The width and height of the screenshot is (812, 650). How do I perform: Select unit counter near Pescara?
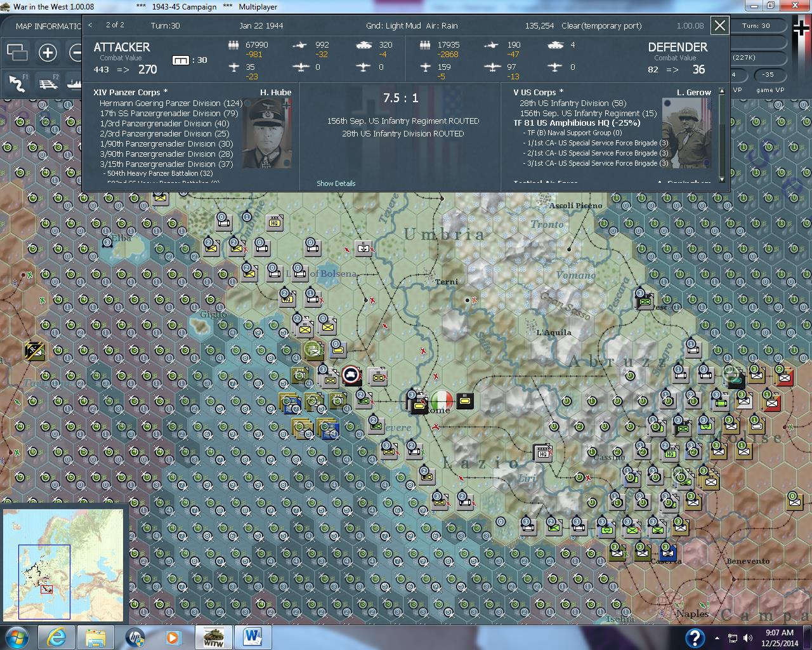pos(645,300)
